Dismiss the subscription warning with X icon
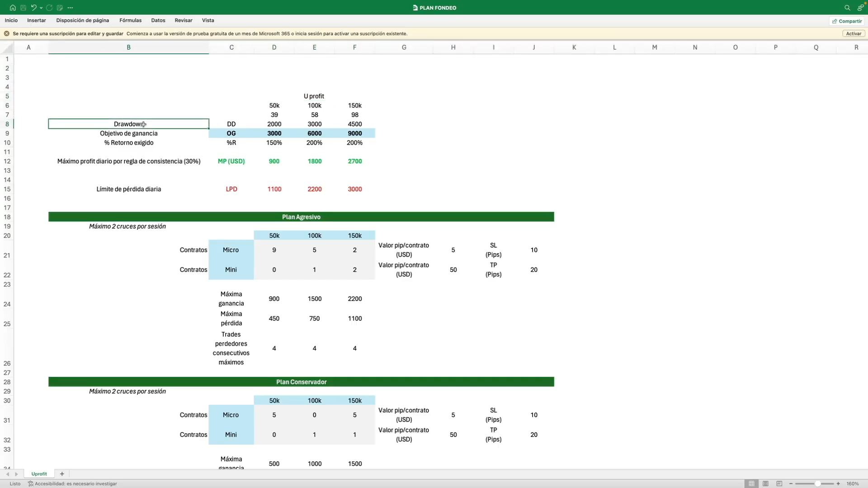The height and width of the screenshot is (488, 868). 7,33
